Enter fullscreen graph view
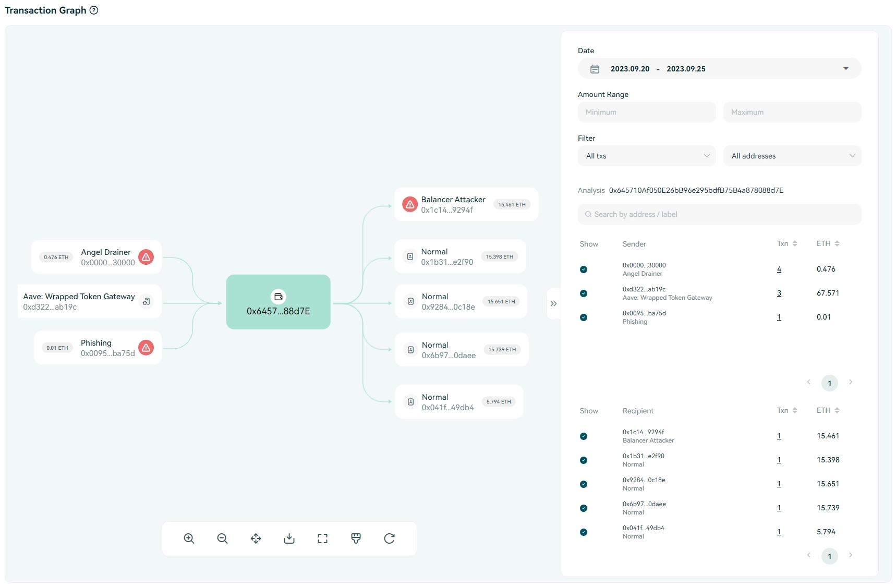The image size is (896, 588). [x=322, y=538]
